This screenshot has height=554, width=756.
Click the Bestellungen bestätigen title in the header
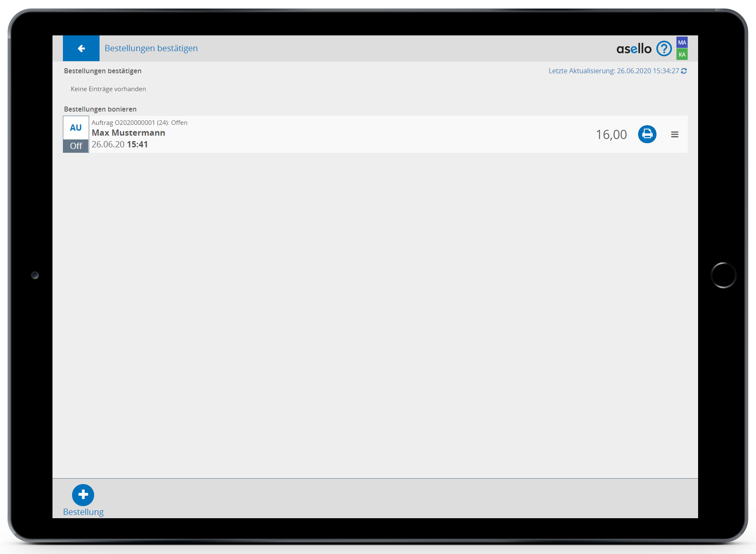(151, 48)
